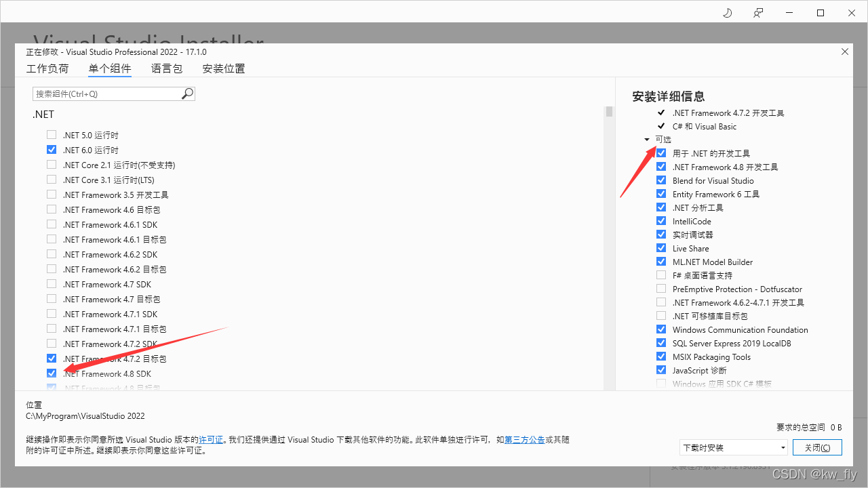Viewport: 868px width, 488px height.
Task: Check .NET Framework 4.6.1 SDK
Action: [x=52, y=224]
